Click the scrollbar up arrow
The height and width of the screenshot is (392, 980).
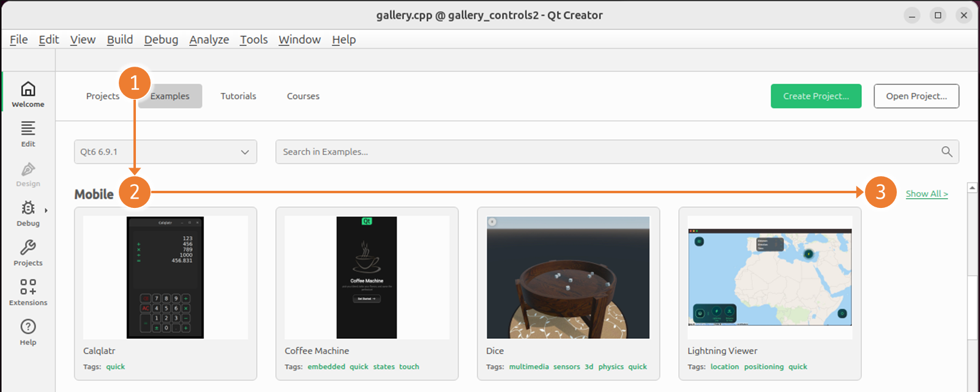[972, 188]
